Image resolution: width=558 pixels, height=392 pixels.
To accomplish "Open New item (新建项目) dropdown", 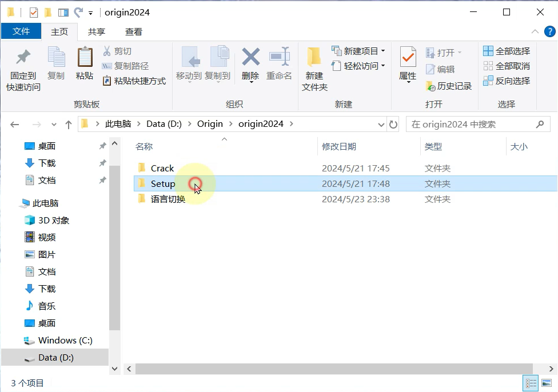I will pos(358,51).
